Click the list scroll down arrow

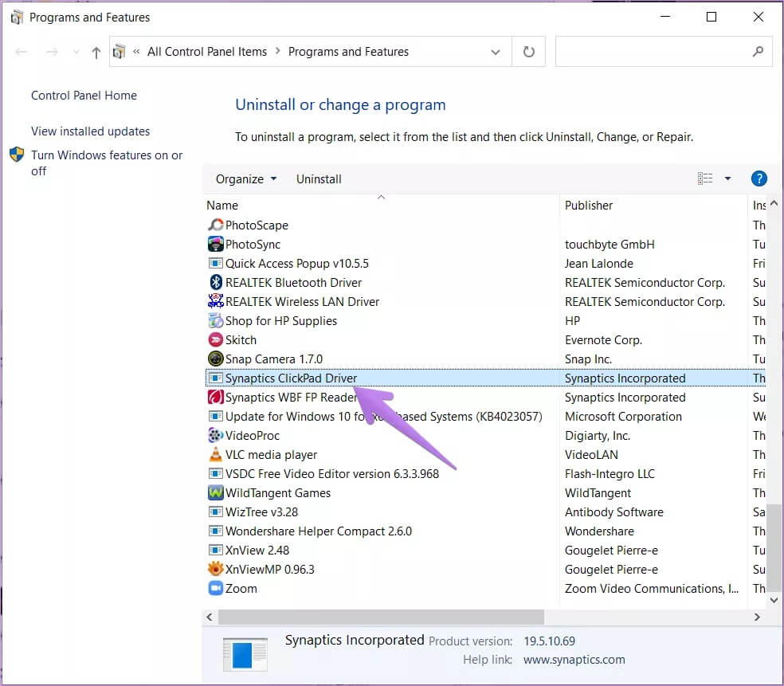(x=774, y=600)
